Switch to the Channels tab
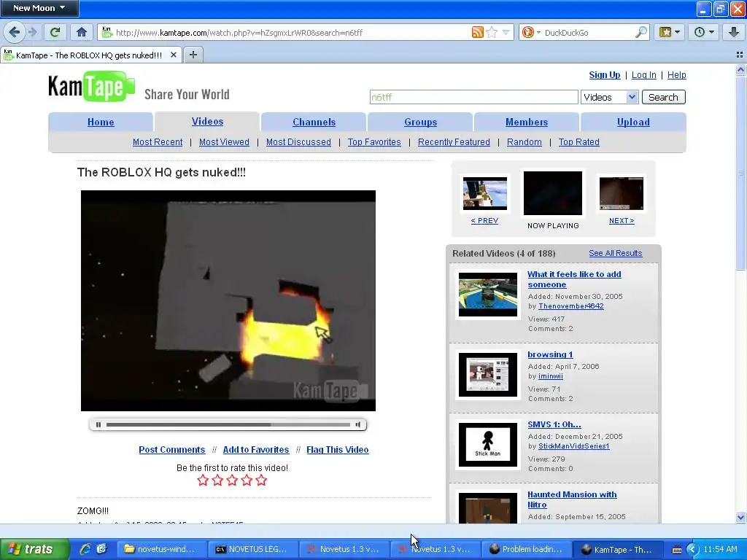This screenshot has width=747, height=560. click(x=314, y=122)
